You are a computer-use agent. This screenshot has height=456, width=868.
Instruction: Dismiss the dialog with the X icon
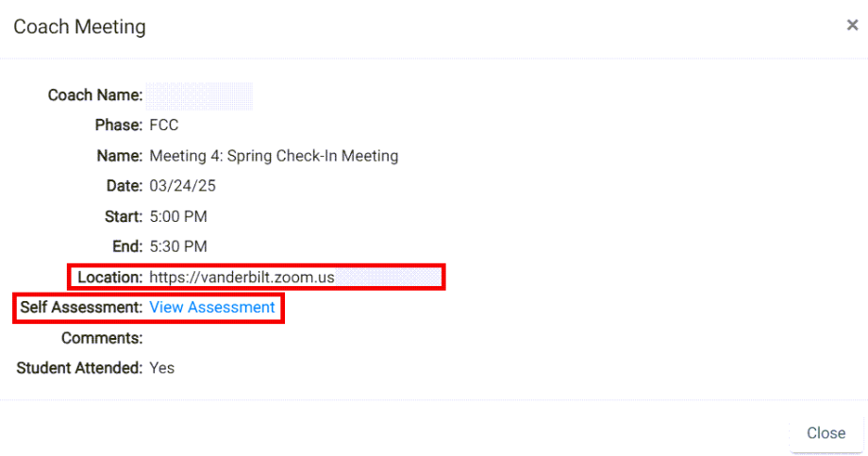click(x=852, y=25)
